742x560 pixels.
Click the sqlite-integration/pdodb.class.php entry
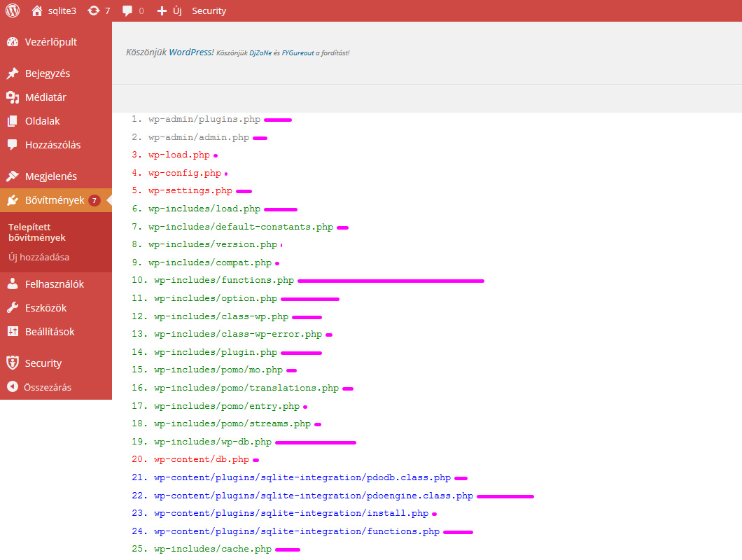(x=302, y=477)
